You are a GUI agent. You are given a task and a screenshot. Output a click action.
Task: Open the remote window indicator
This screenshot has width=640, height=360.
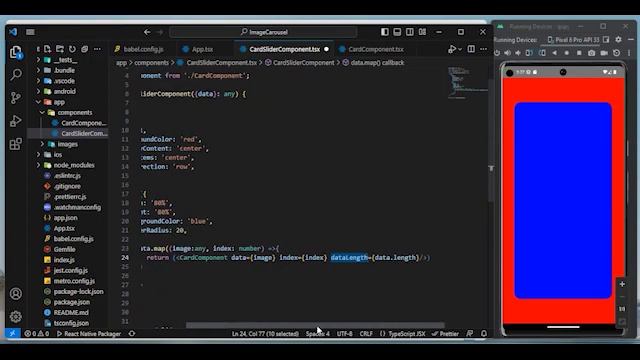point(13,333)
